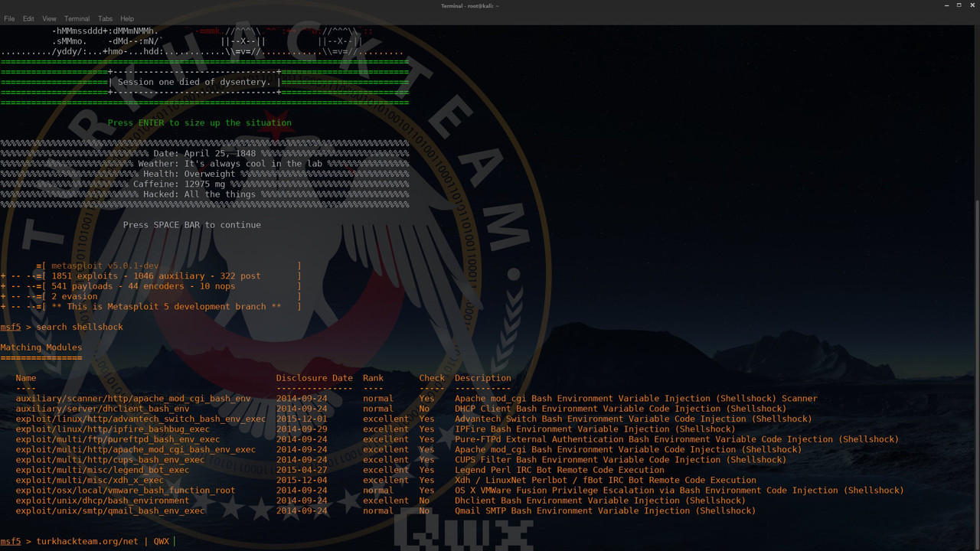Click auxiliary/server/dhclient_bash_env module name

tap(103, 409)
